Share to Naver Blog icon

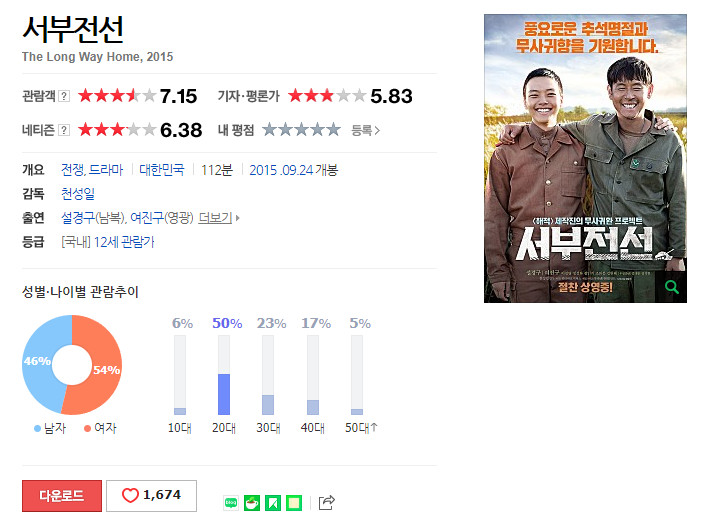[231, 503]
